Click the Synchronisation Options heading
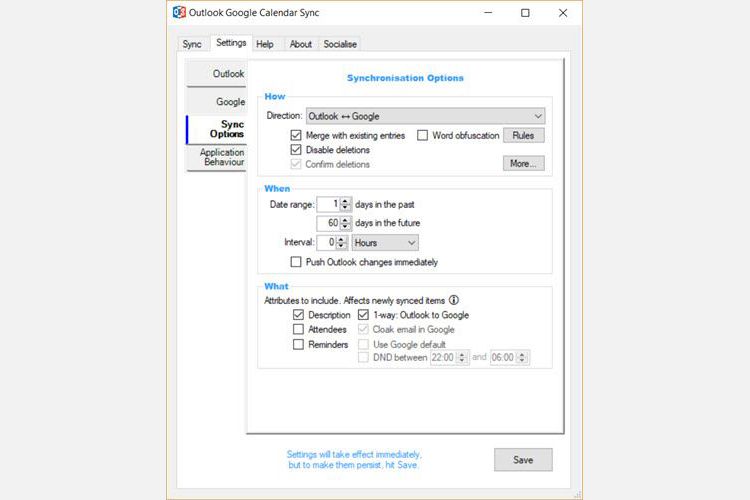 tap(405, 78)
